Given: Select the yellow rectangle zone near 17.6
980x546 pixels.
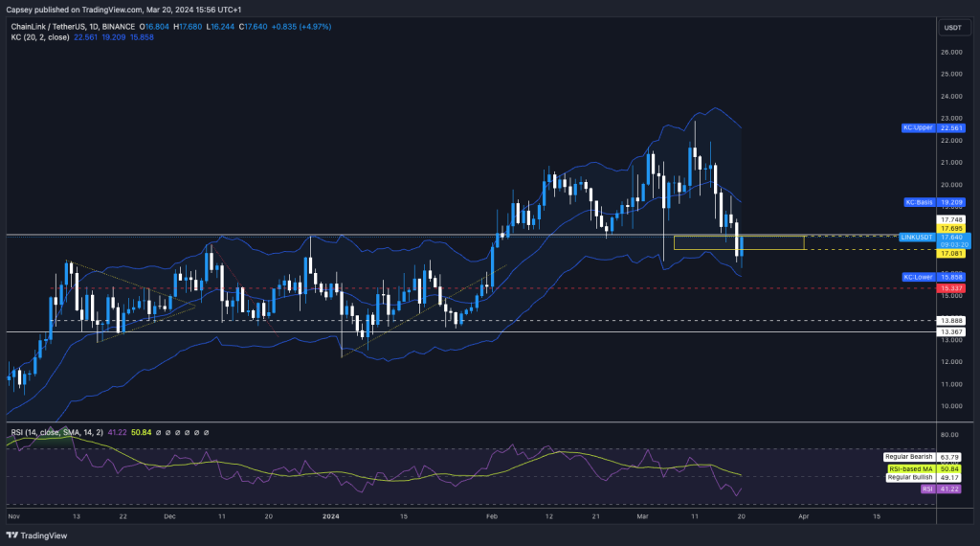Looking at the screenshot, I should point(737,243).
